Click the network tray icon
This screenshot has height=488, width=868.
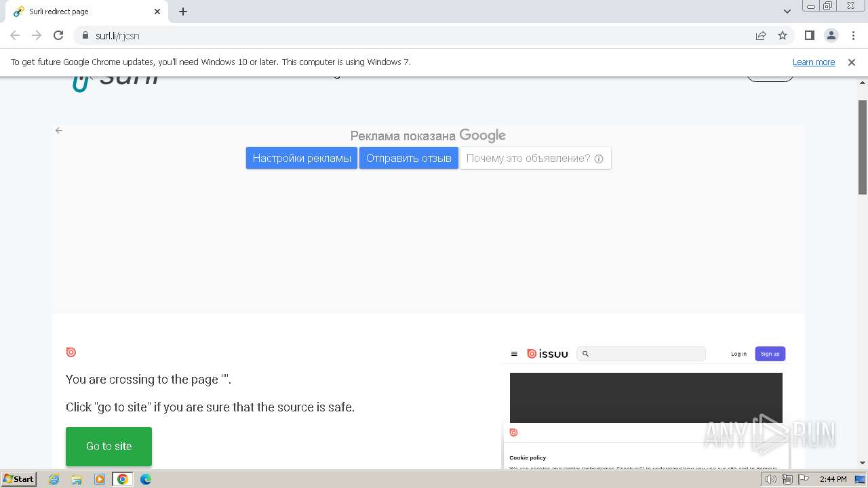(x=787, y=479)
